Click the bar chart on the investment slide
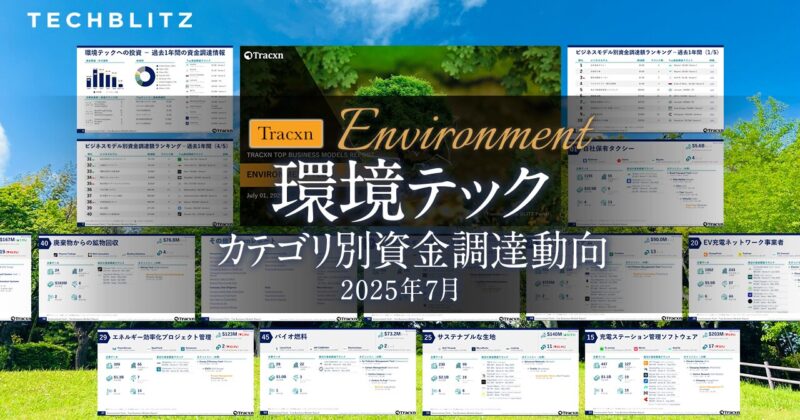This screenshot has width=800, height=420. 104,78
